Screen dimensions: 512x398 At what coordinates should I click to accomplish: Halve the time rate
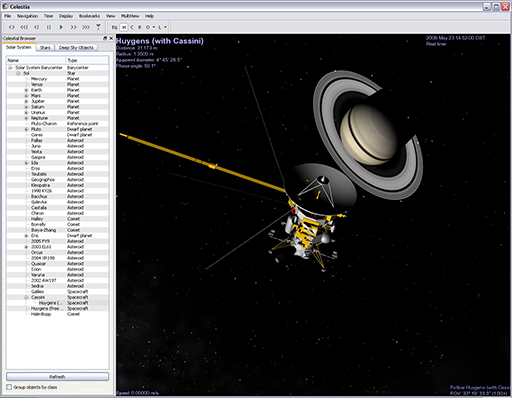tap(37, 27)
